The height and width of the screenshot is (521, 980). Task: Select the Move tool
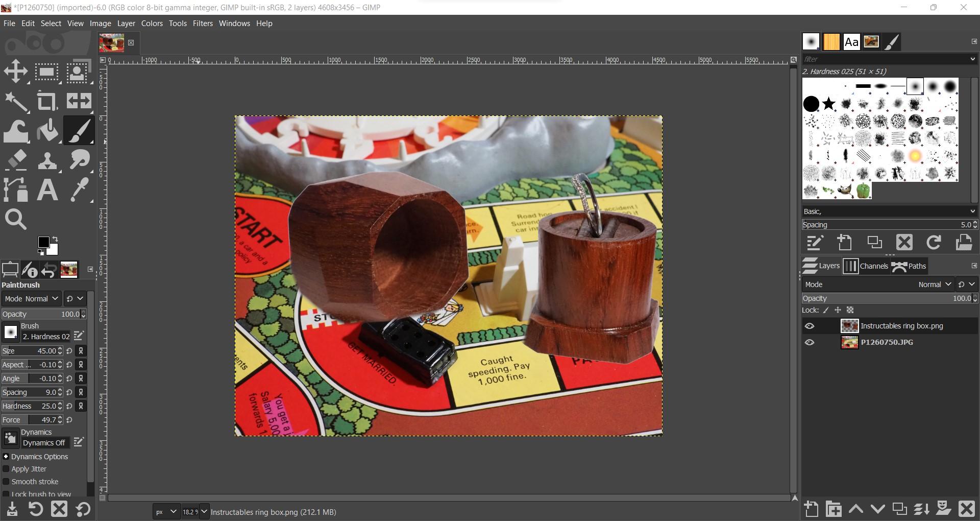click(x=15, y=71)
